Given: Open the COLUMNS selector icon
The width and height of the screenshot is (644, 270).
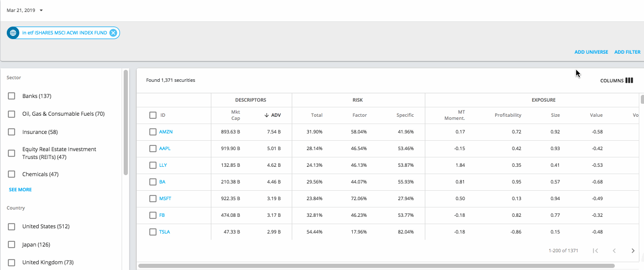Looking at the screenshot, I should tap(629, 80).
